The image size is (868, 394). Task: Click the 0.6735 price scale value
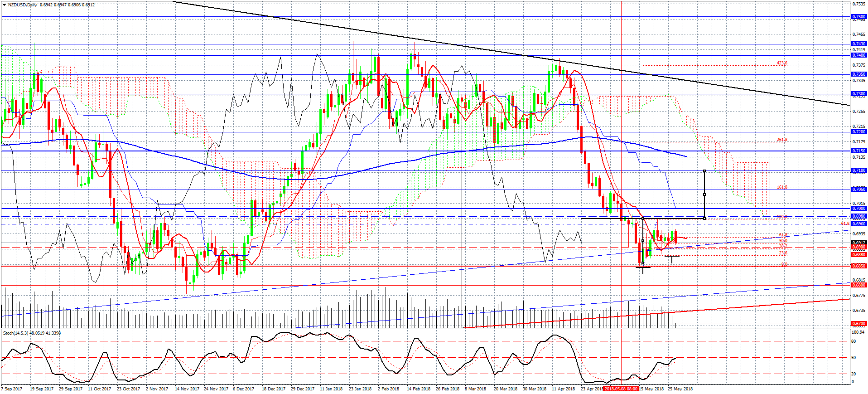(859, 311)
